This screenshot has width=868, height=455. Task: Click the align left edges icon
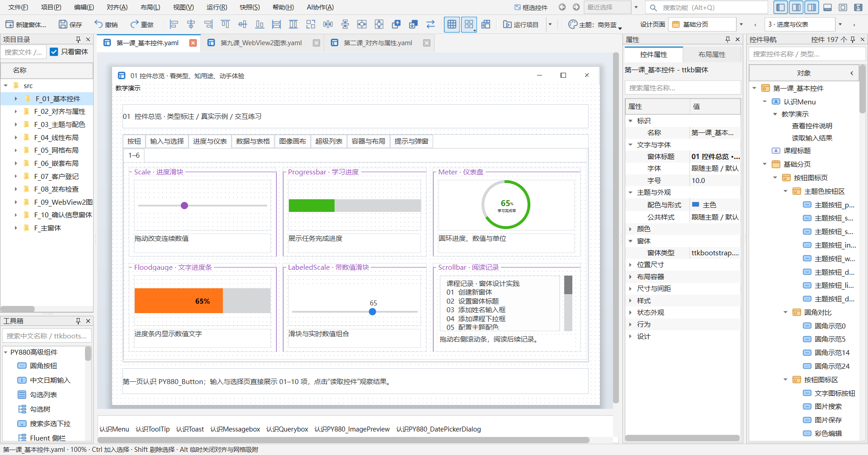pyautogui.click(x=174, y=24)
